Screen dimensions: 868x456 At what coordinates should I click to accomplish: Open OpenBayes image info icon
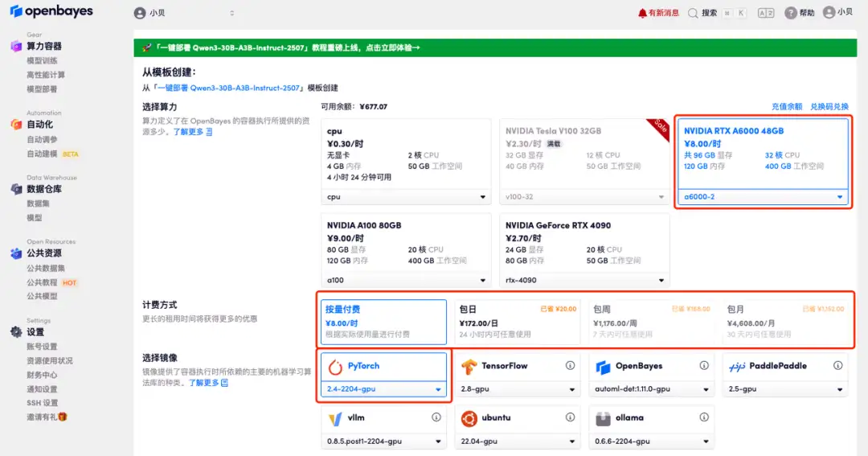coord(704,365)
